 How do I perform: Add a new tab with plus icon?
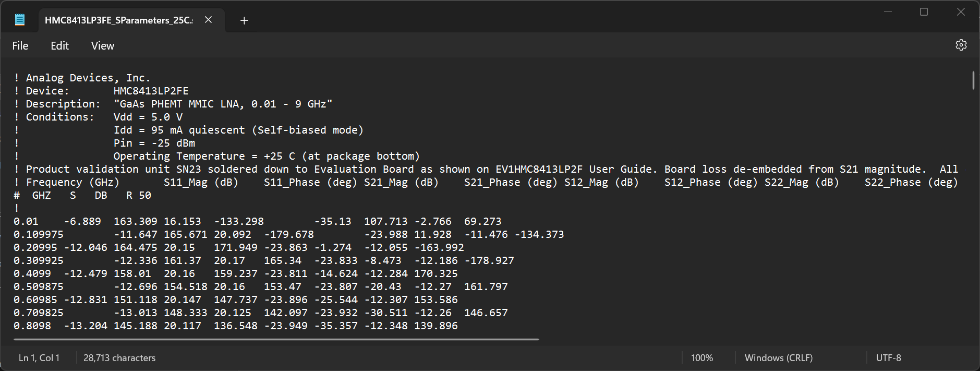click(x=244, y=20)
